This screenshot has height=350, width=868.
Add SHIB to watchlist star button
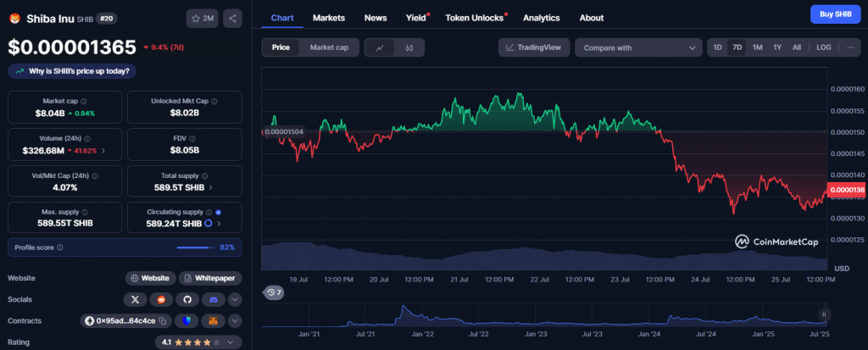202,19
